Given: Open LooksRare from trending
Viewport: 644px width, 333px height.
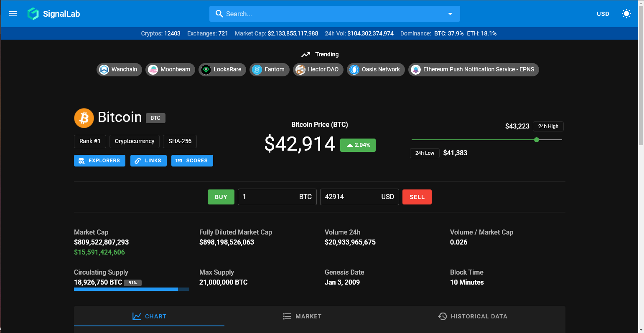Looking at the screenshot, I should point(222,69).
